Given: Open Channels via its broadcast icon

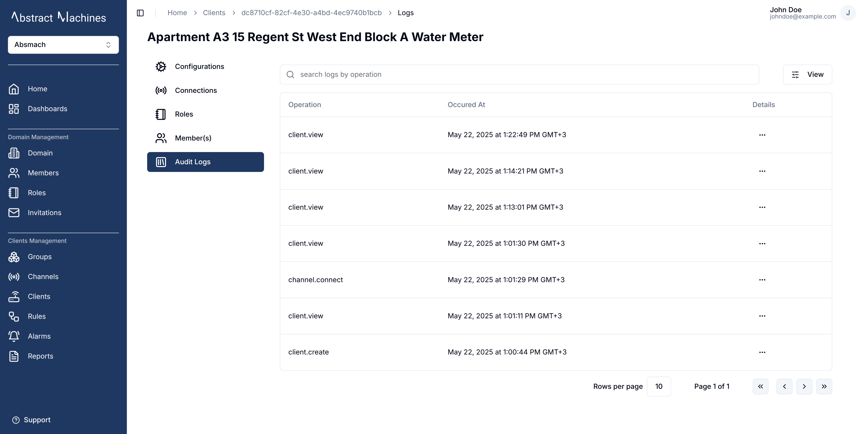Looking at the screenshot, I should pyautogui.click(x=14, y=277).
